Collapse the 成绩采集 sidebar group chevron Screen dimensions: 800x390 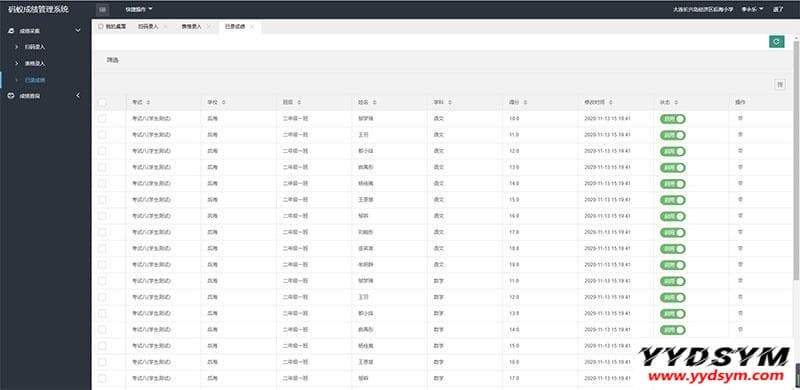pyautogui.click(x=78, y=31)
